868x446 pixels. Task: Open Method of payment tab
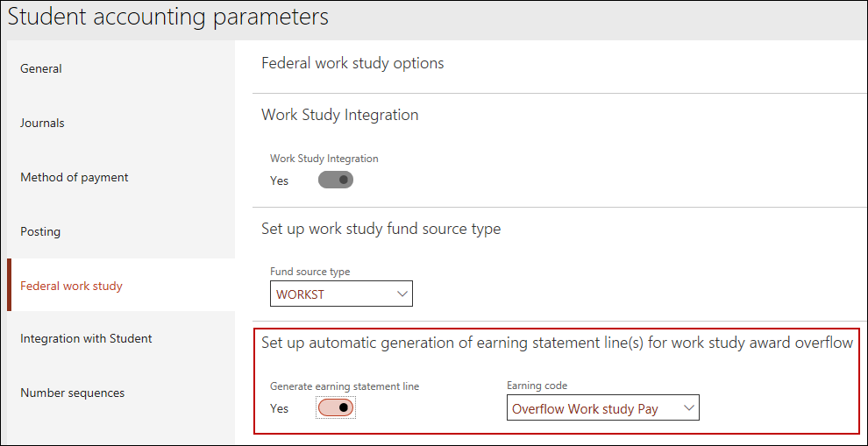75,177
